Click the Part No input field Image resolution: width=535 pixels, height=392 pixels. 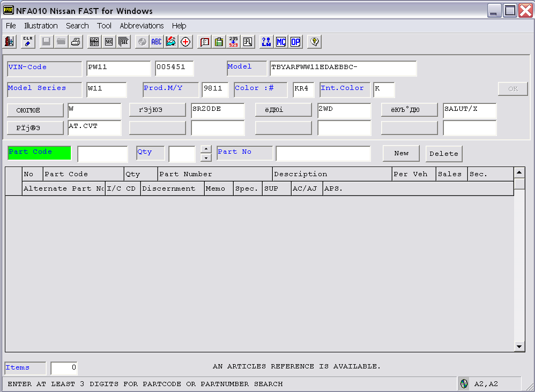[x=323, y=154]
